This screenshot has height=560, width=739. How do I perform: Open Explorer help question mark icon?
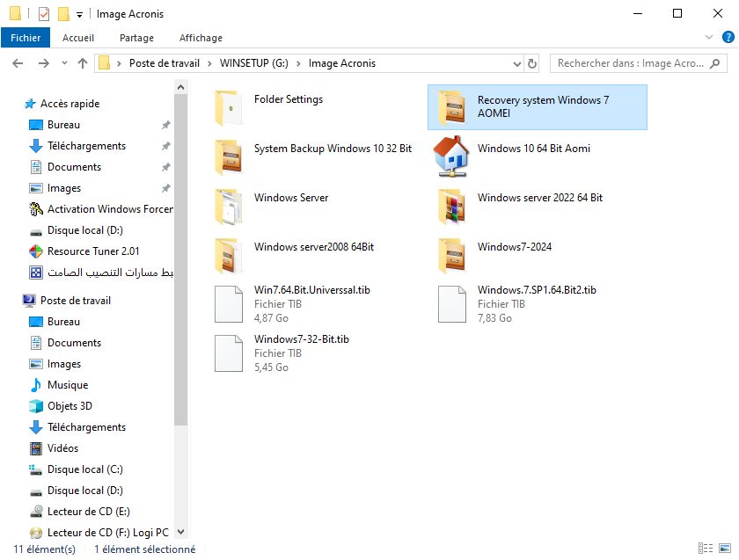click(x=728, y=37)
